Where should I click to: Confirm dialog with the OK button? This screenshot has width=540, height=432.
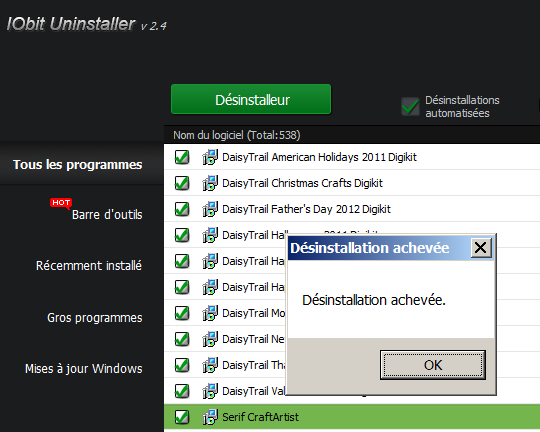[x=433, y=365]
